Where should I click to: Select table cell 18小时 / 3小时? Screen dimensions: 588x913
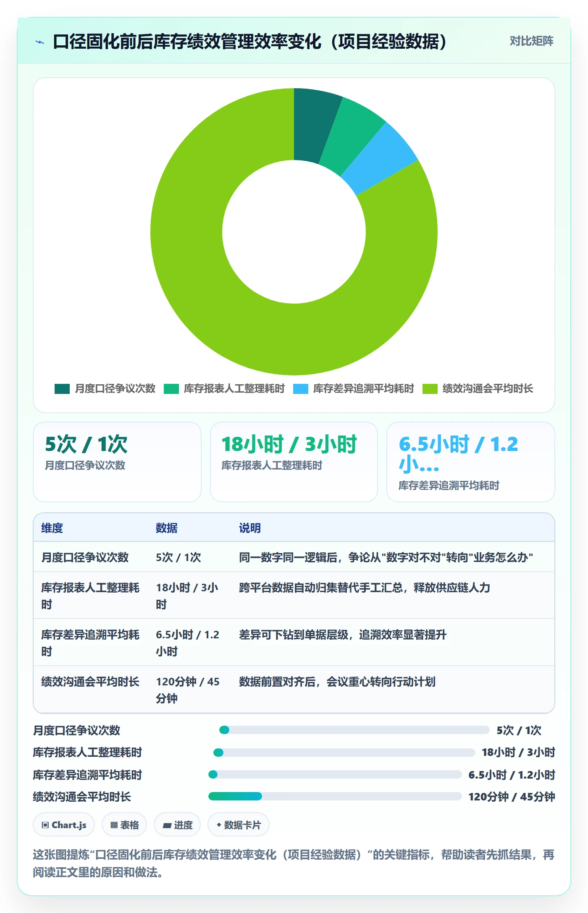click(187, 596)
